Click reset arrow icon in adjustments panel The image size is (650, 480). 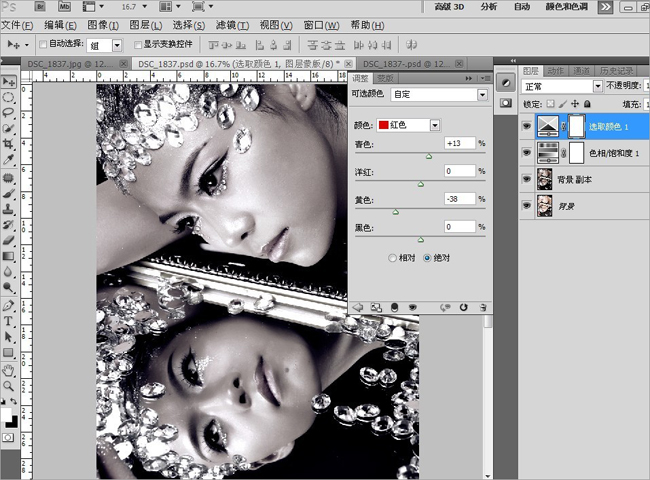[x=463, y=307]
